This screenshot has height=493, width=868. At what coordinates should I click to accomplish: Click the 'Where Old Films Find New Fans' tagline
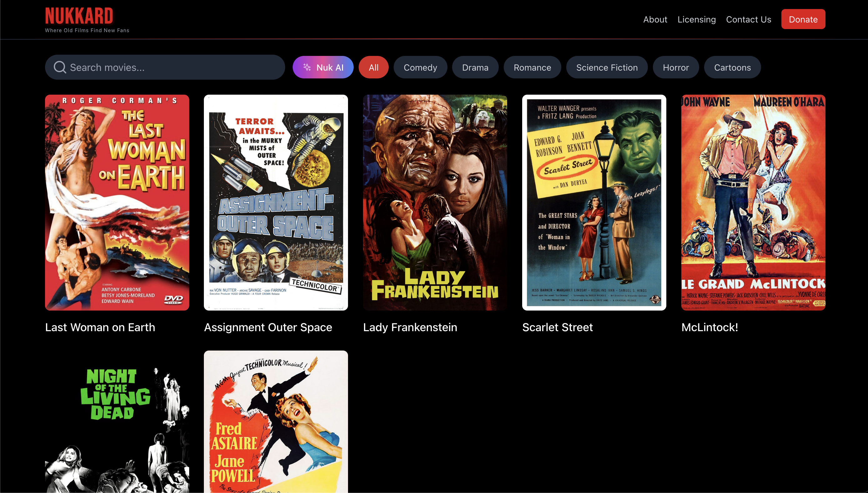(87, 30)
